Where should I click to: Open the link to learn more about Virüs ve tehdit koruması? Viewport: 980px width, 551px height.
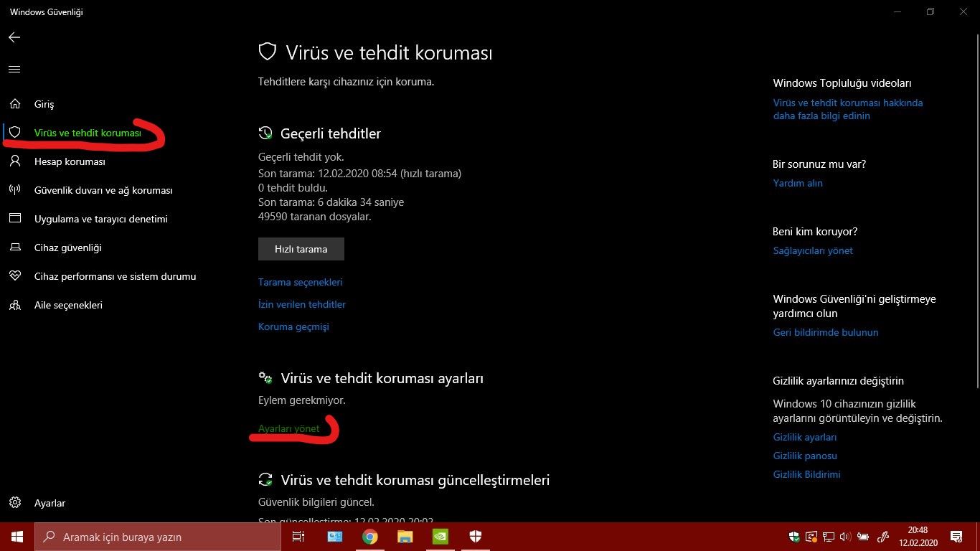coord(848,109)
